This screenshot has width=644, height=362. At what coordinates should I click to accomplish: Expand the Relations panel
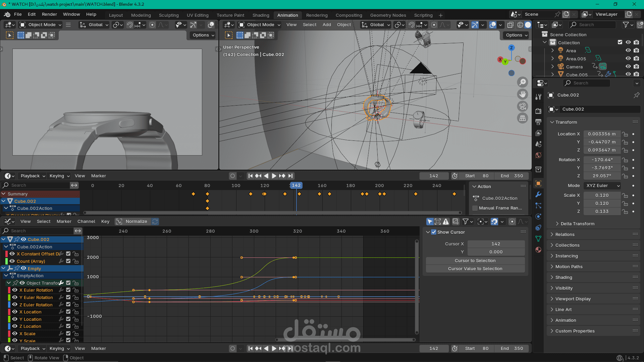pyautogui.click(x=565, y=235)
